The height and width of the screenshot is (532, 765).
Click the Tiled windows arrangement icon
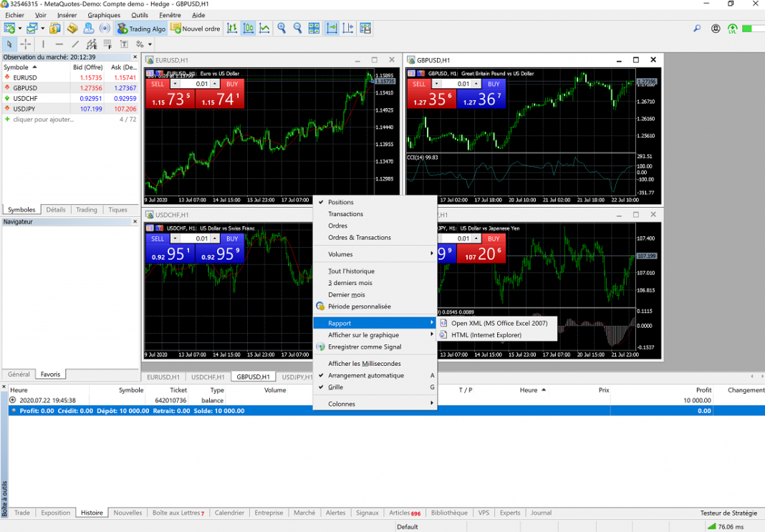[x=312, y=29]
